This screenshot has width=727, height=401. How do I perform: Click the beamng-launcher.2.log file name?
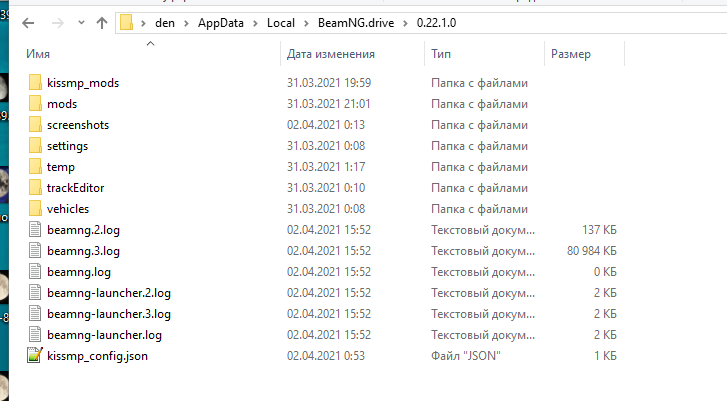[x=109, y=293]
